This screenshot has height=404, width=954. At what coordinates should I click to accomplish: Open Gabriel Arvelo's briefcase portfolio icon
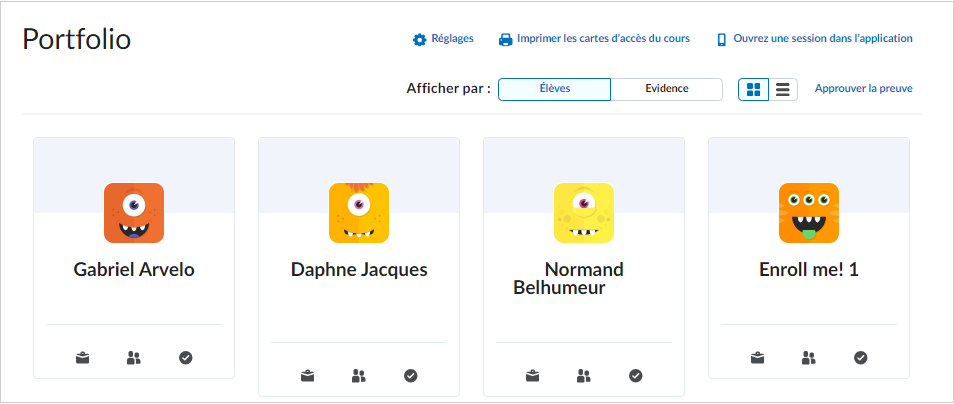coord(82,358)
